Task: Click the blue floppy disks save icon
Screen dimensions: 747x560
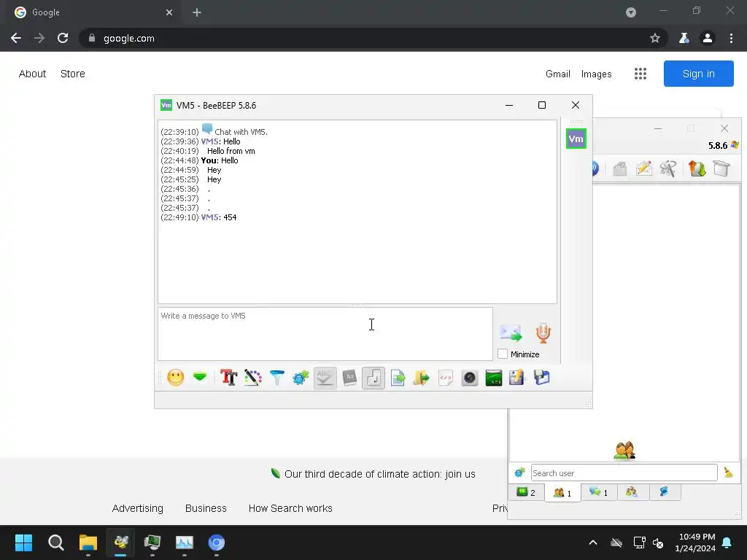Action: [542, 378]
